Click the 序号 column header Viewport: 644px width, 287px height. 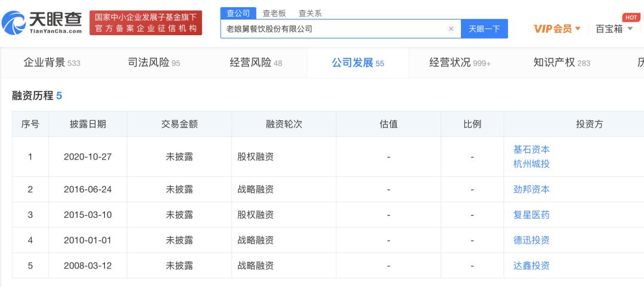coord(30,124)
